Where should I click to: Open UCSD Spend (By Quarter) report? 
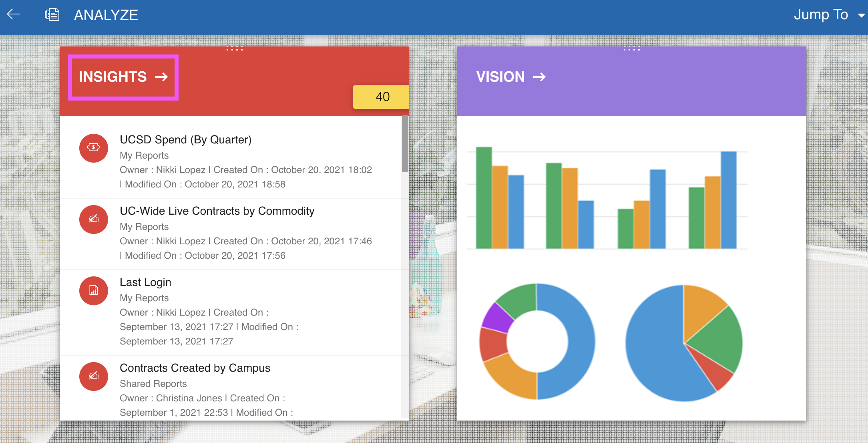185,140
